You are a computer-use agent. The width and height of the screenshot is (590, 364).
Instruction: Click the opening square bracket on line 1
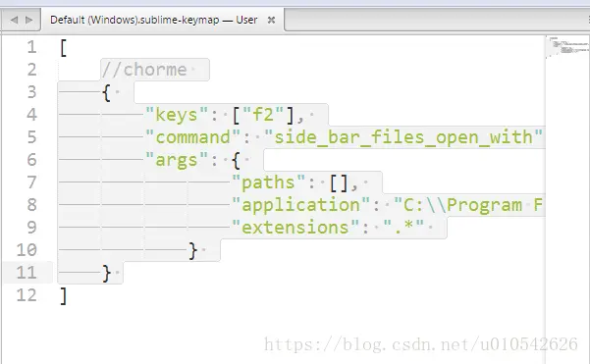(x=64, y=48)
